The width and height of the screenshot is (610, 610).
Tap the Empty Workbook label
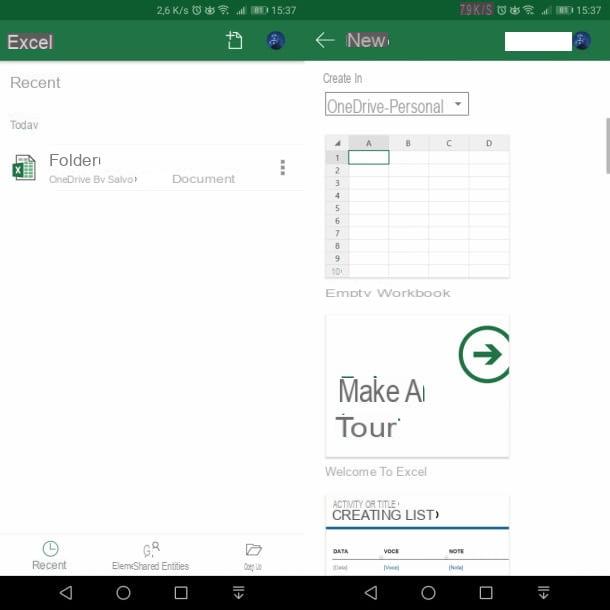(x=387, y=293)
